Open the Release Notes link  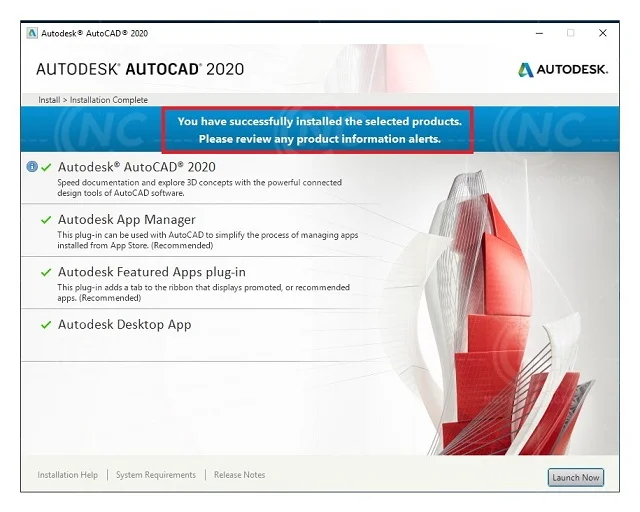point(240,475)
